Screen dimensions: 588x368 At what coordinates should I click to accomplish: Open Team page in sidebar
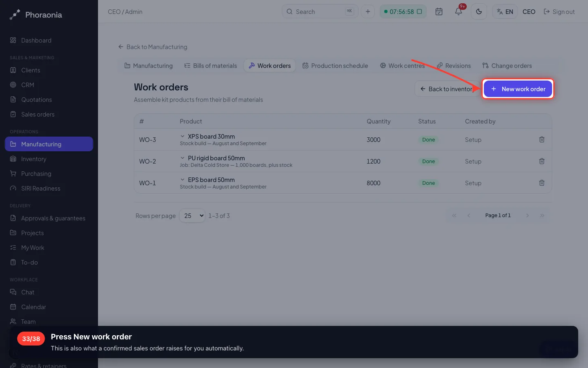pos(49,321)
